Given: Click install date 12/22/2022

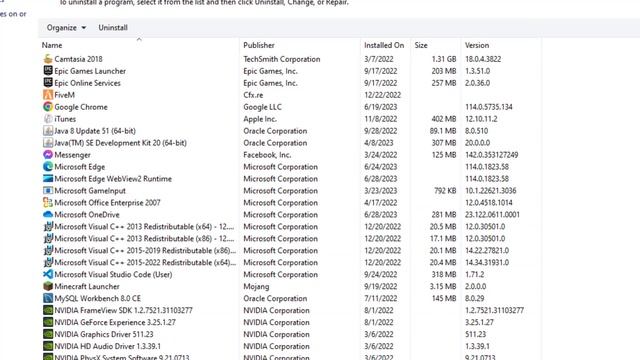Looking at the screenshot, I should [x=382, y=95].
